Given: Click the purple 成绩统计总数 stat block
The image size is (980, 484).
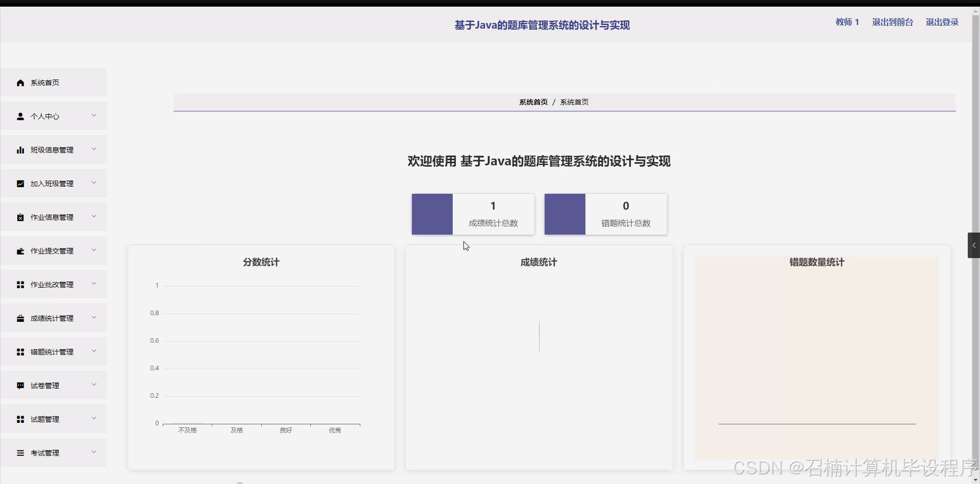Looking at the screenshot, I should [432, 214].
